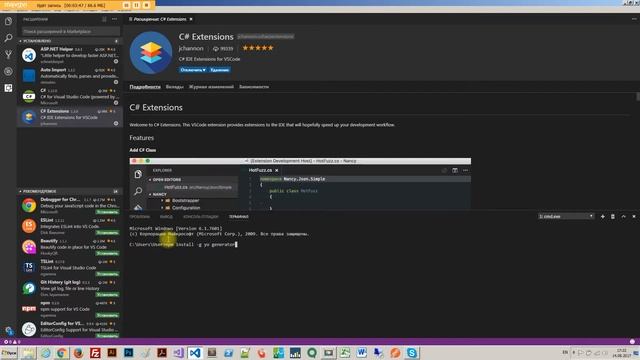Install the TSLint extension
Screen dimensions: 640x360
pyautogui.click(x=107, y=274)
